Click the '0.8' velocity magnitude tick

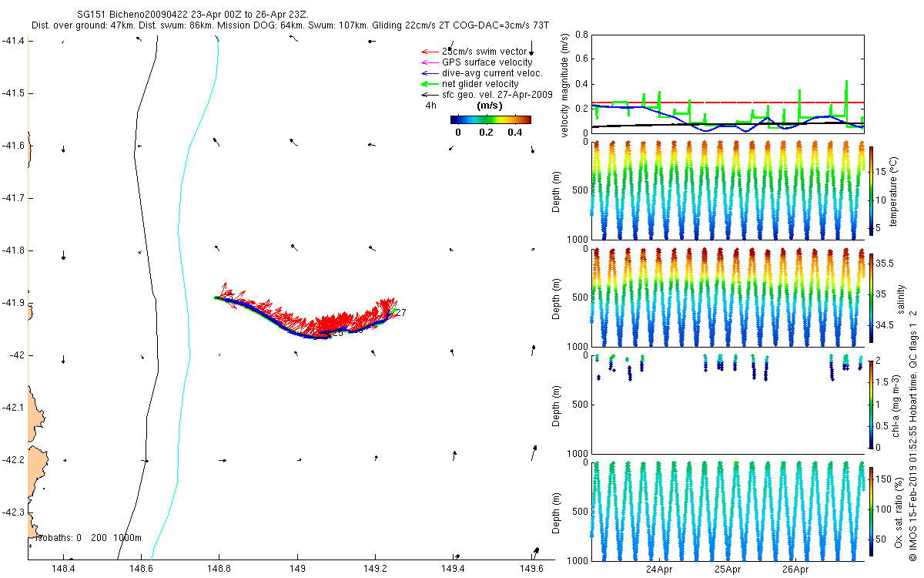click(581, 35)
